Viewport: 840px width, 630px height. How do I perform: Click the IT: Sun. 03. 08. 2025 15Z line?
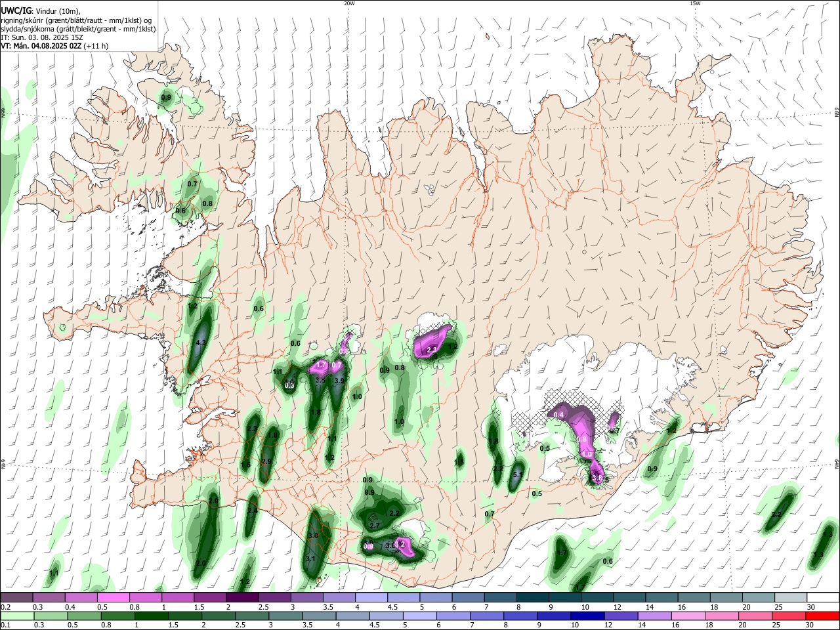coord(42,37)
